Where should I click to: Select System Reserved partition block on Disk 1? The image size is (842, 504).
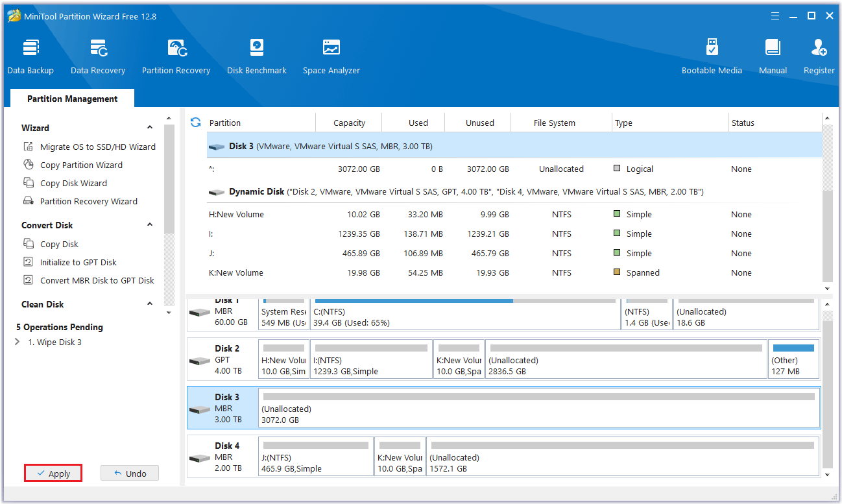(284, 314)
